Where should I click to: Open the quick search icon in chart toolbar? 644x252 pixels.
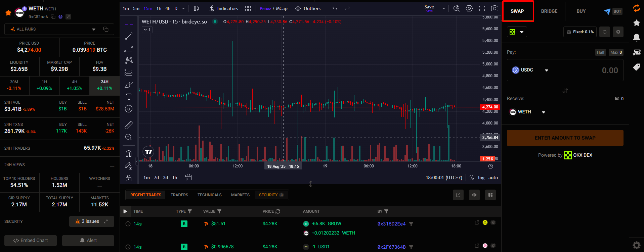click(456, 8)
